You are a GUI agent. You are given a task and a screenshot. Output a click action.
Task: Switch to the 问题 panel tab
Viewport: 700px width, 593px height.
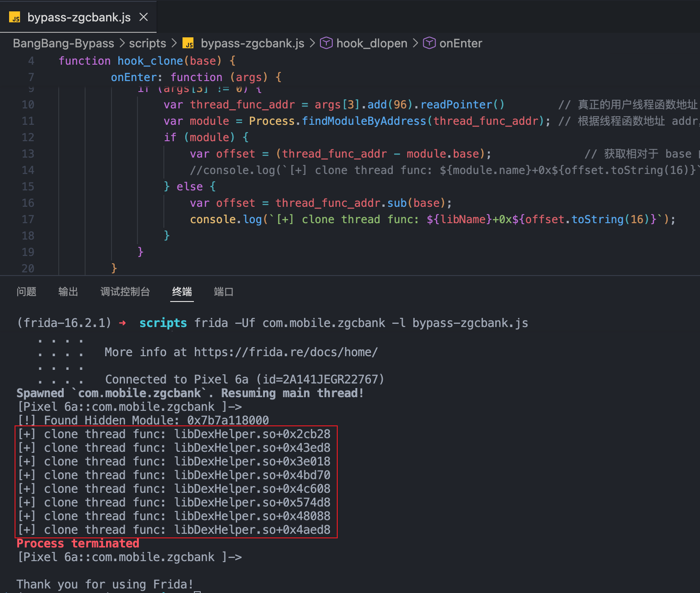[26, 292]
